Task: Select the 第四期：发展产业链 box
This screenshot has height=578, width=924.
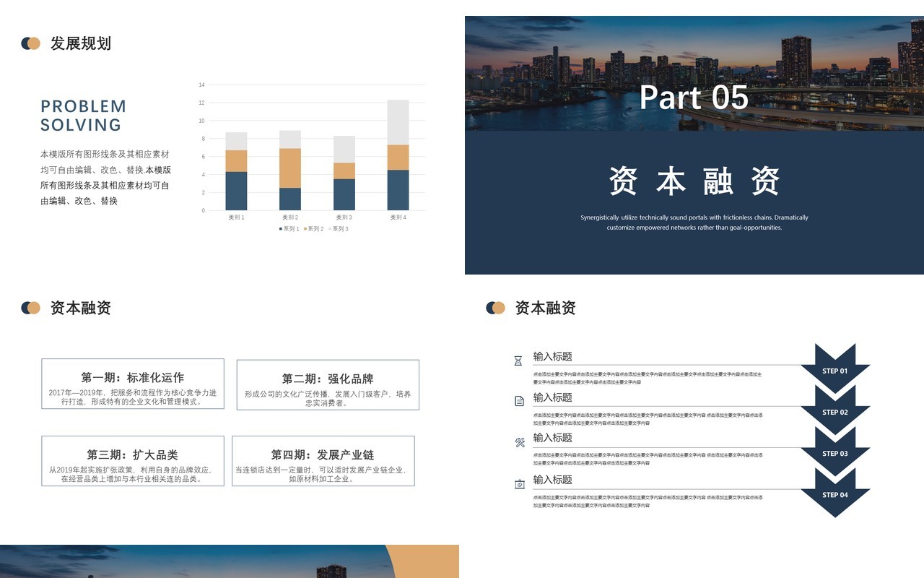Action: (323, 461)
